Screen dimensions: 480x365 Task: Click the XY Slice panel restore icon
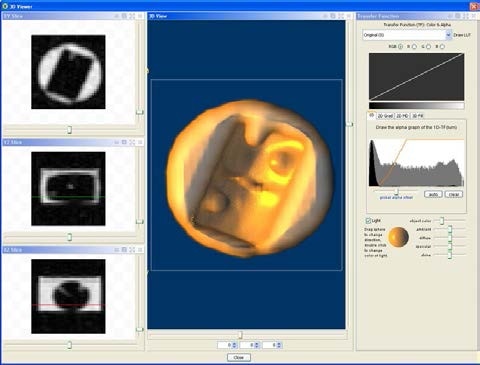coord(124,16)
